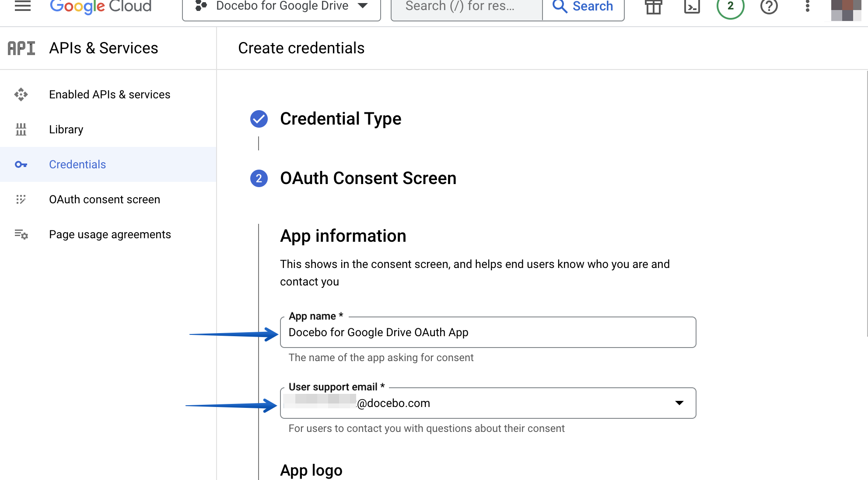Open the Library sidebar entry
868x480 pixels.
[x=66, y=129]
